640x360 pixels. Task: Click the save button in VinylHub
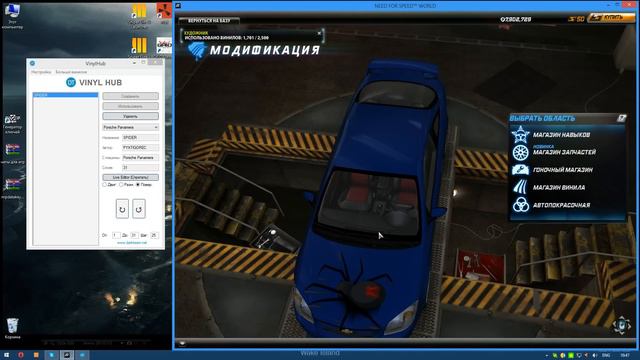click(130, 96)
